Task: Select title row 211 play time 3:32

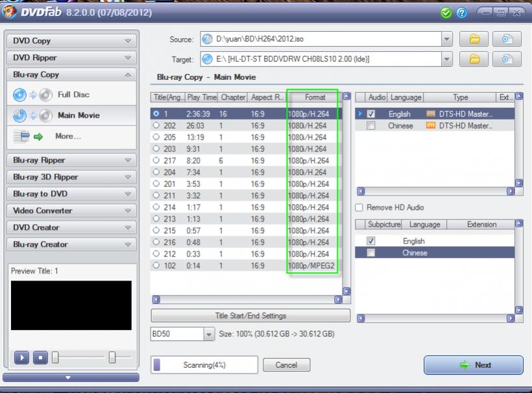Action: (246, 196)
